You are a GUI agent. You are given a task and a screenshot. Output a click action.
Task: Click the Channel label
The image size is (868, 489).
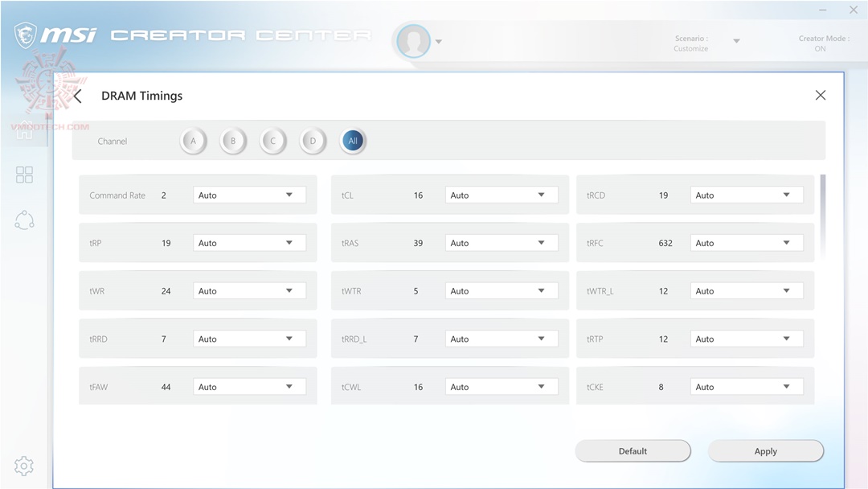[x=113, y=142]
